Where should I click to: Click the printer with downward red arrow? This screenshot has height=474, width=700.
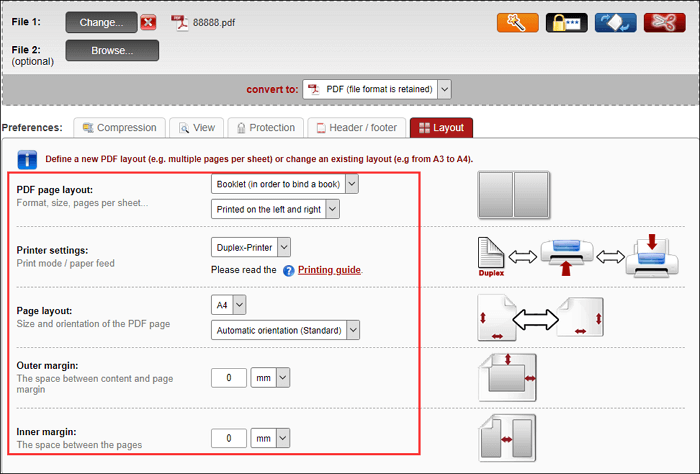652,255
